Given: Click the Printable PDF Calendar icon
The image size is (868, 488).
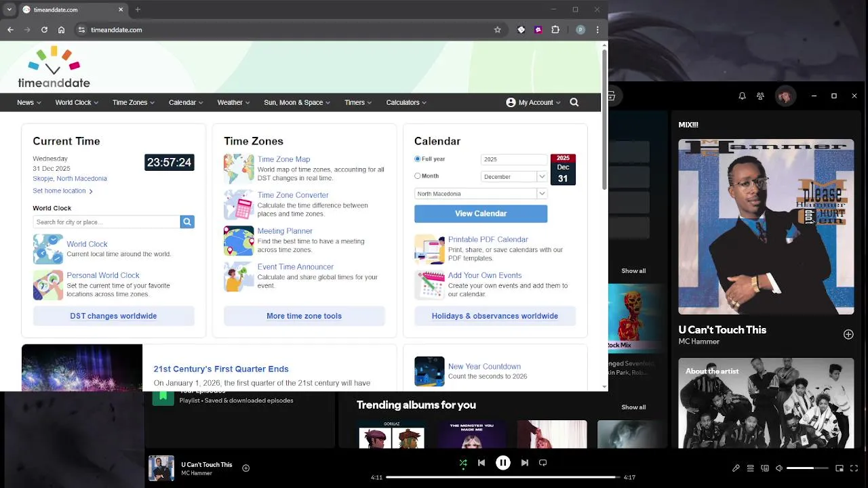Looking at the screenshot, I should point(429,249).
